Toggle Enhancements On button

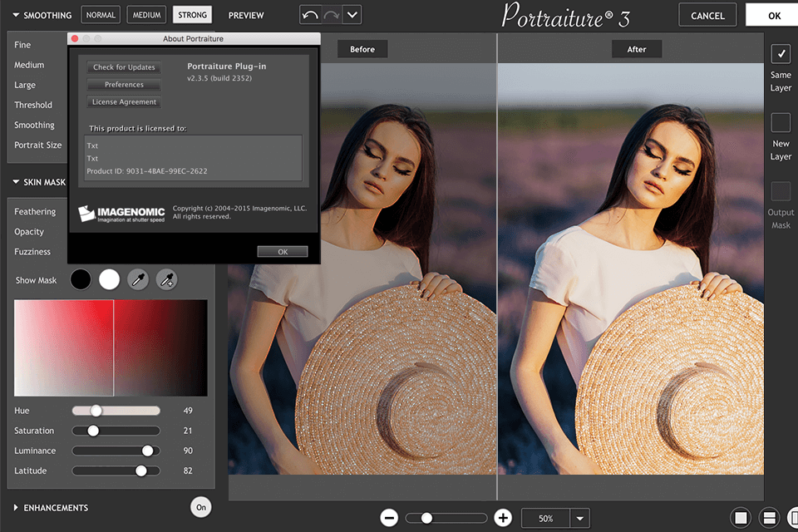pyautogui.click(x=201, y=507)
